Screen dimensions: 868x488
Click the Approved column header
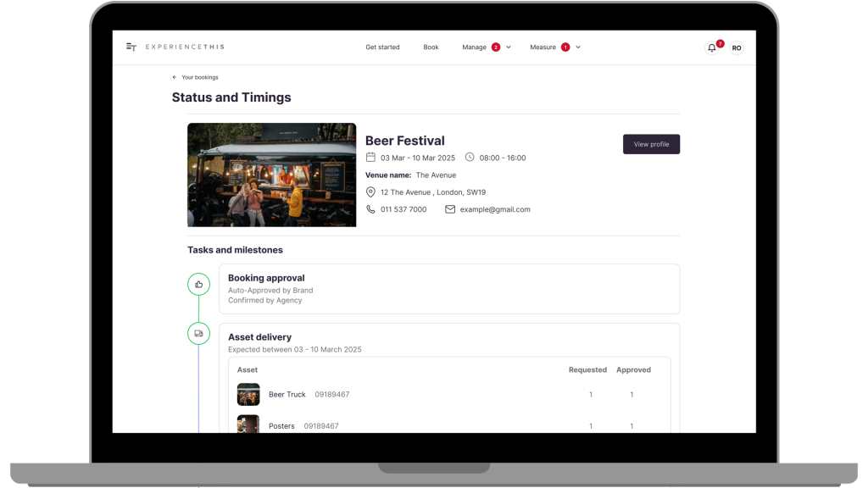tap(634, 369)
